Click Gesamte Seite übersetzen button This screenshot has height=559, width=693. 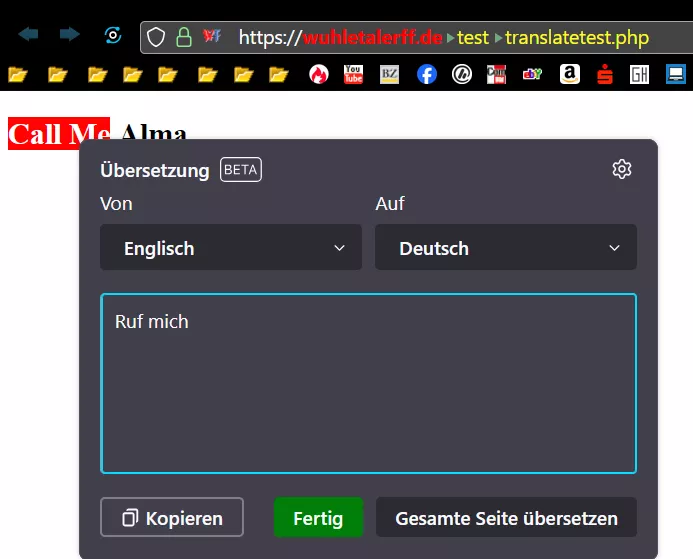tap(506, 517)
